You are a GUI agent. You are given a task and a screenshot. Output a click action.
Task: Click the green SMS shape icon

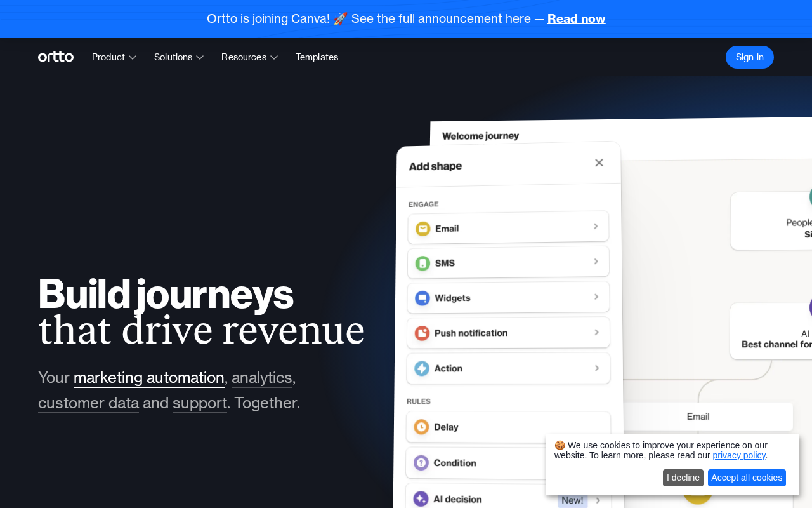[x=422, y=263]
